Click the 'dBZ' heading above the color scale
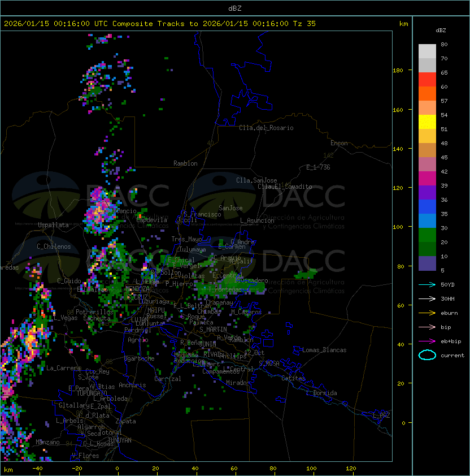 (441, 31)
